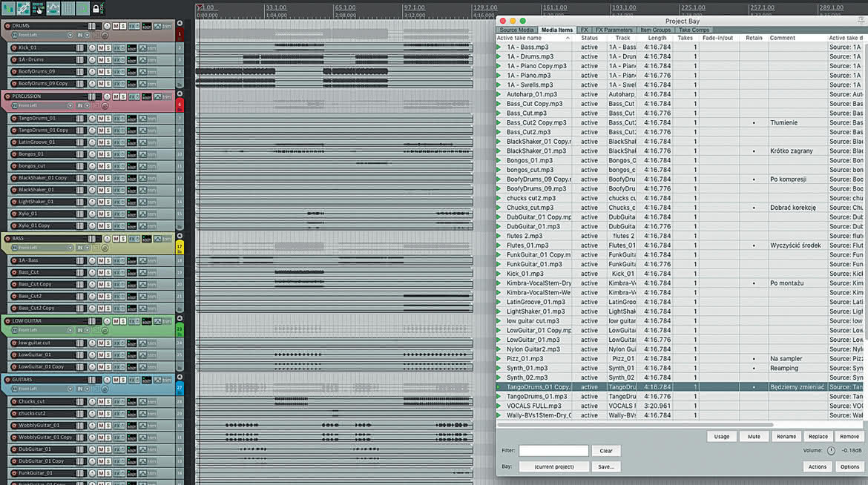Viewport: 868px width, 485px height.
Task: Open the FX chain of the DRUMS track
Action: point(134,26)
